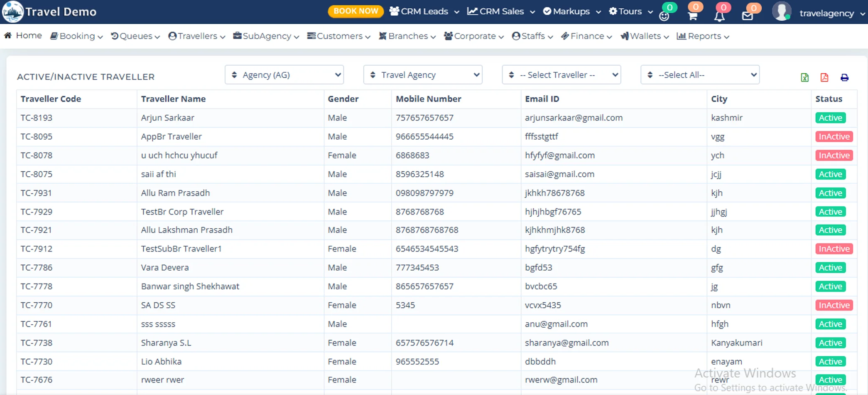Expand the Select Traveller dropdown
This screenshot has height=395, width=868.
coord(561,75)
